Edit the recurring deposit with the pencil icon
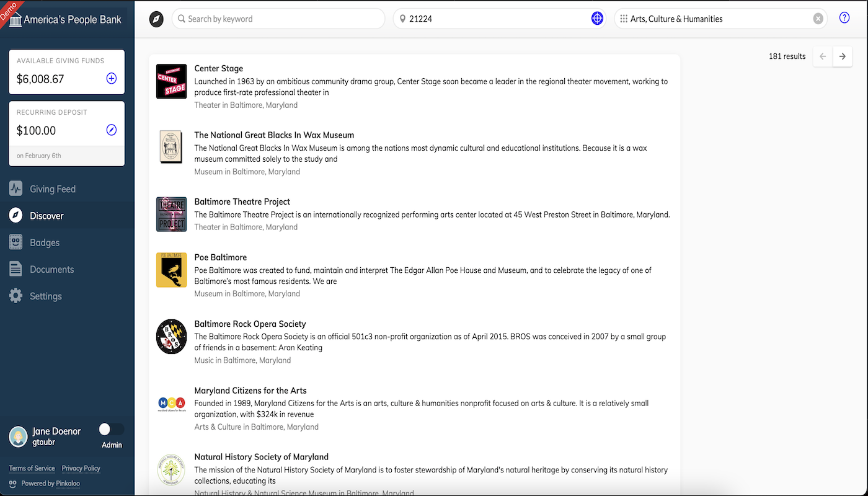Image resolution: width=868 pixels, height=496 pixels. [x=112, y=130]
